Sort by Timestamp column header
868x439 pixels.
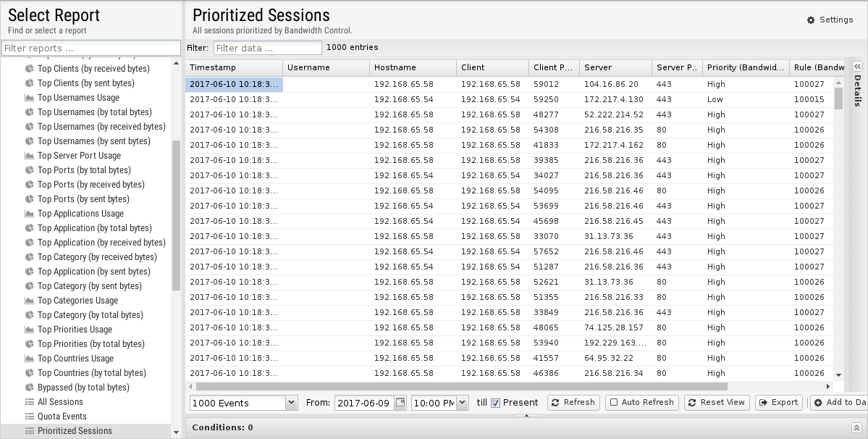(234, 67)
